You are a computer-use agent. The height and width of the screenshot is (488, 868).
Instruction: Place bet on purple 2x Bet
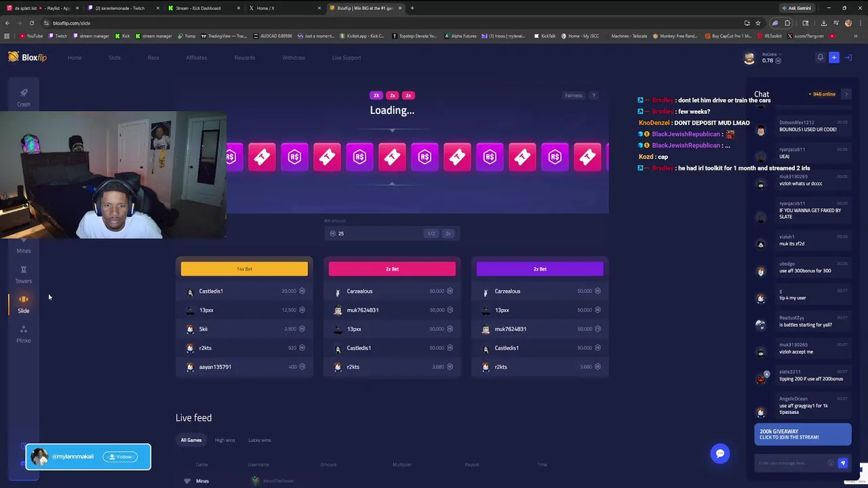(540, 269)
